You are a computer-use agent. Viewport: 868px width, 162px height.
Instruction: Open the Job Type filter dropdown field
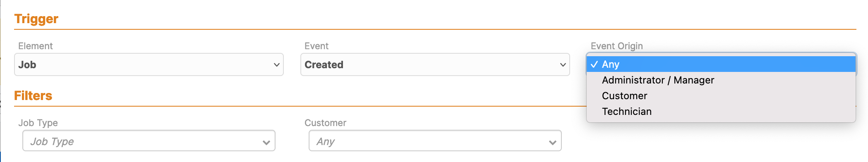coord(149,141)
